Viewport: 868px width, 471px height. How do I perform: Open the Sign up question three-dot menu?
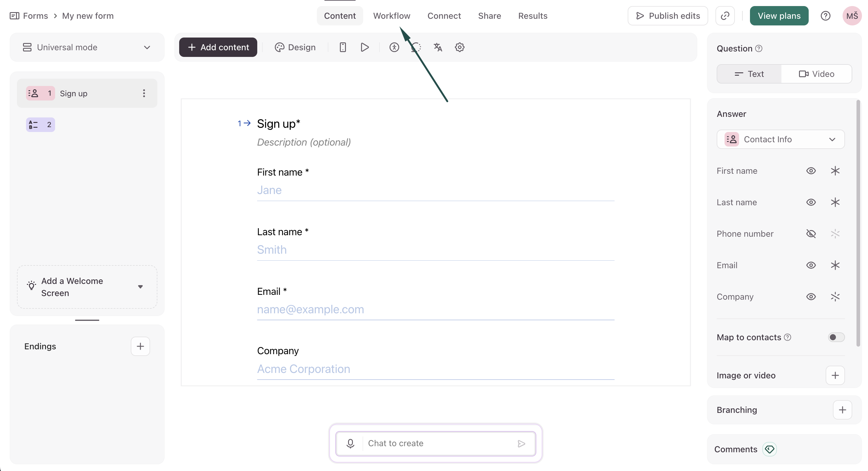point(144,93)
